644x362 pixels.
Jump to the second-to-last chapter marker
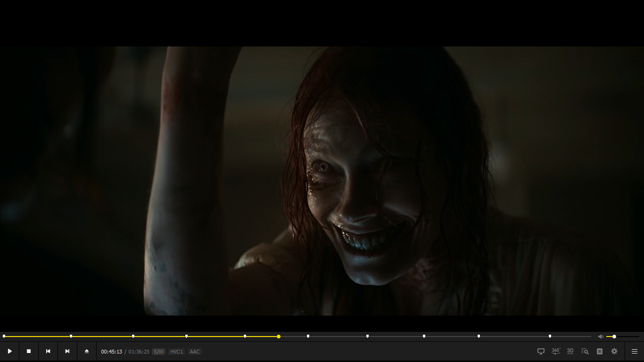[x=479, y=336]
